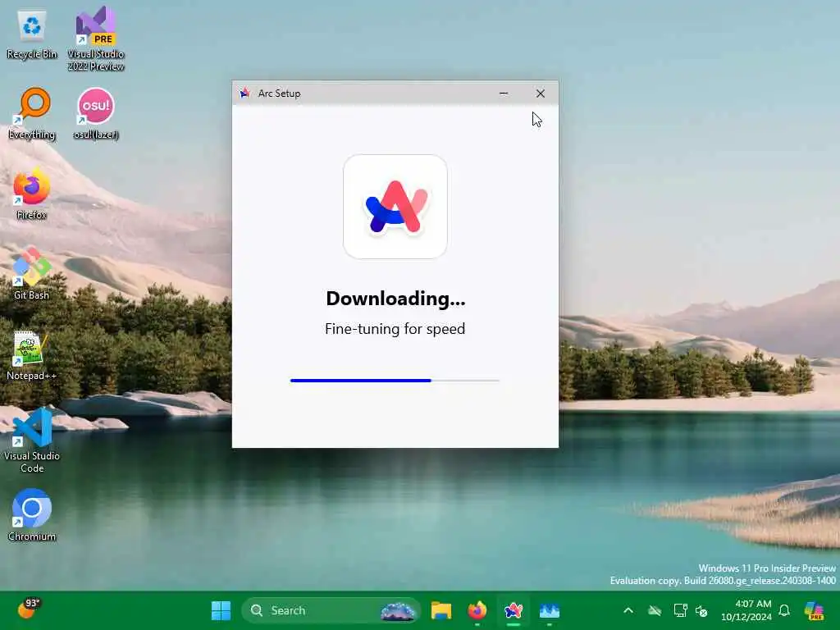The image size is (840, 630).
Task: Click the "Downloading..." heading
Action: point(395,299)
